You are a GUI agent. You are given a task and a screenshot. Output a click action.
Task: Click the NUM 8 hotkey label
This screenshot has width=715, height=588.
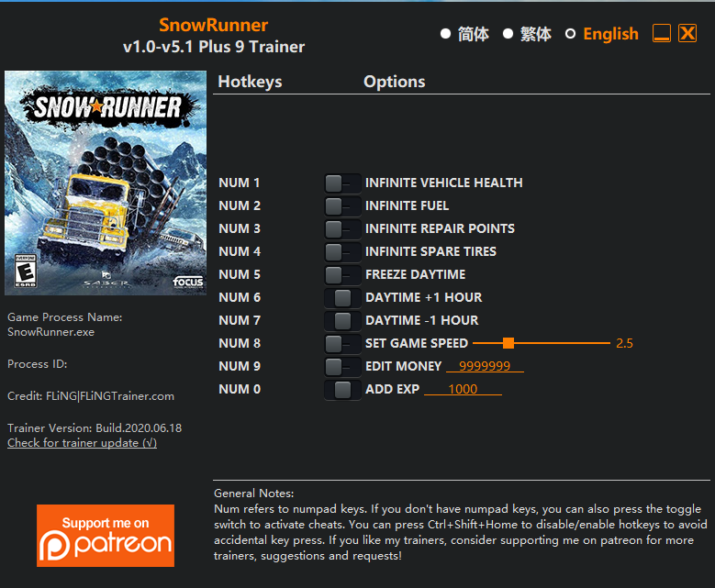pyautogui.click(x=240, y=343)
